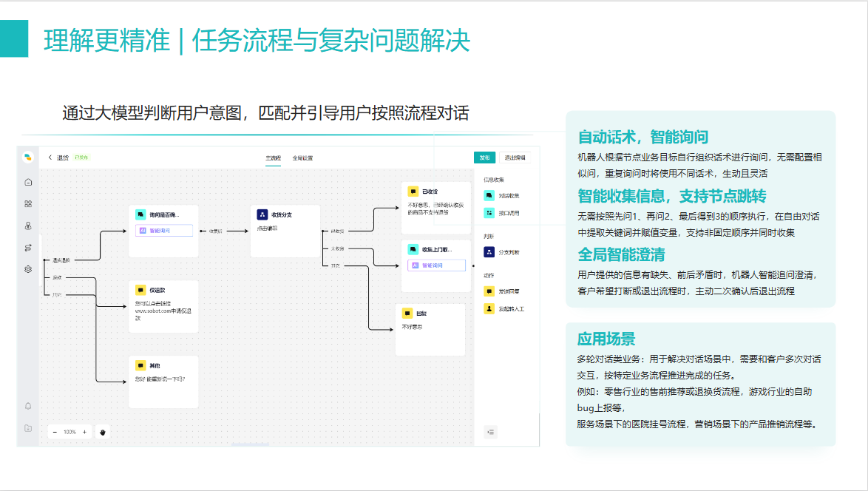868x491 pixels.
Task: Open the settings gear in the sidebar
Action: point(28,269)
